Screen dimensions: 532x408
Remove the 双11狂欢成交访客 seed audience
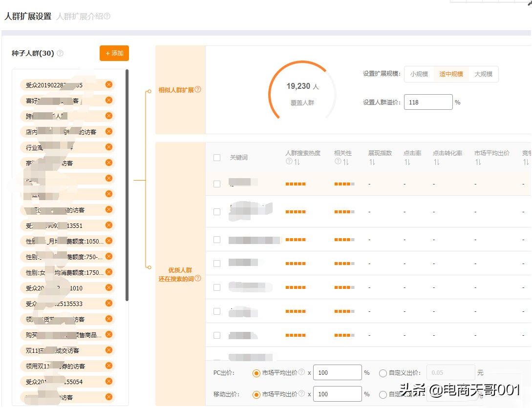click(x=108, y=350)
